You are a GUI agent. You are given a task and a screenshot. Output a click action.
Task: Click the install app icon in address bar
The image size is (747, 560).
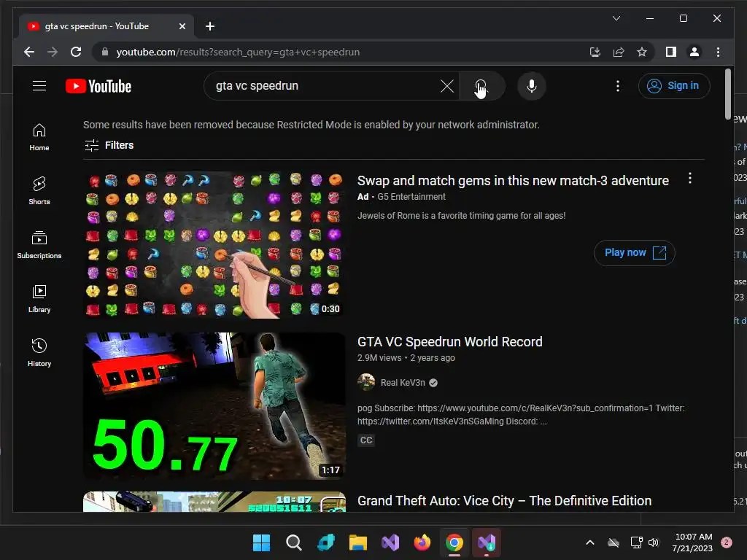[x=595, y=52]
